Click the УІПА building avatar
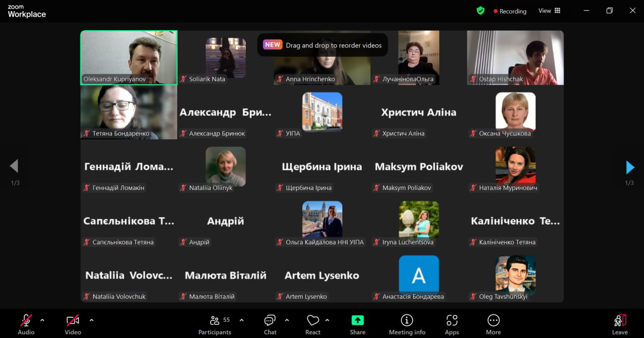 click(x=322, y=112)
